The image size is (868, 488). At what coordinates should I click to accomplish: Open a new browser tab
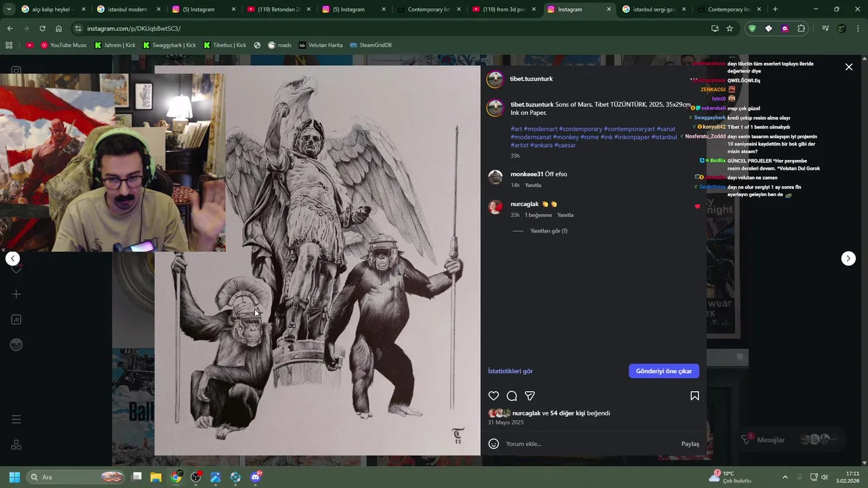[x=775, y=9]
